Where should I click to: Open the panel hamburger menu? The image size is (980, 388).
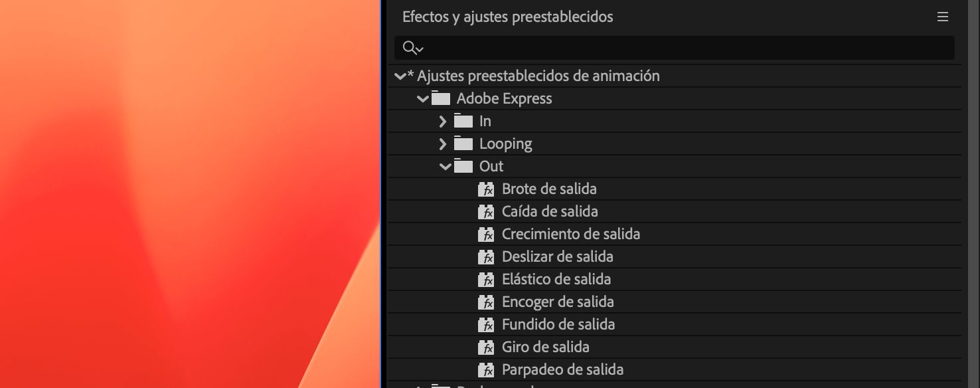[942, 17]
